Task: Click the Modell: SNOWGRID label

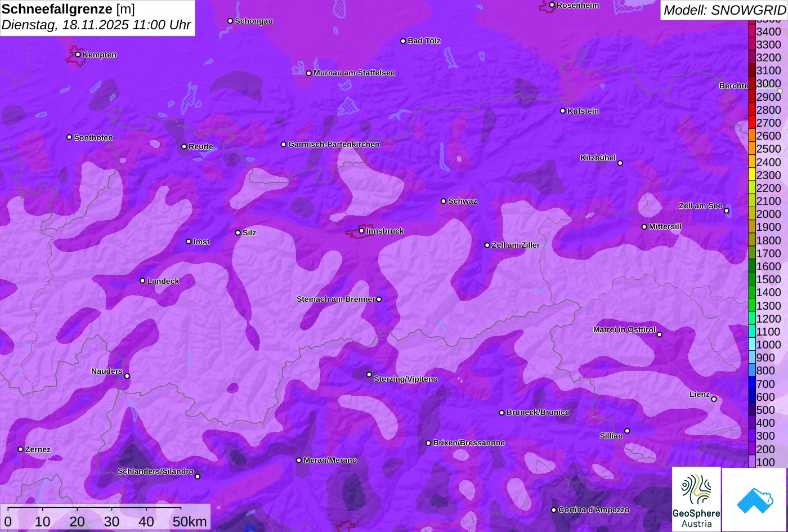Action: coord(724,10)
